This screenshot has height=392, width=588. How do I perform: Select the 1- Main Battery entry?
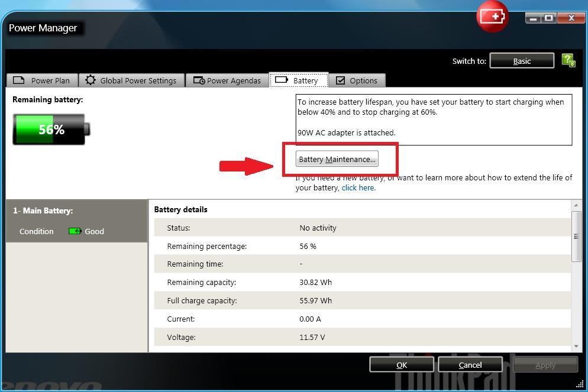pos(77,221)
